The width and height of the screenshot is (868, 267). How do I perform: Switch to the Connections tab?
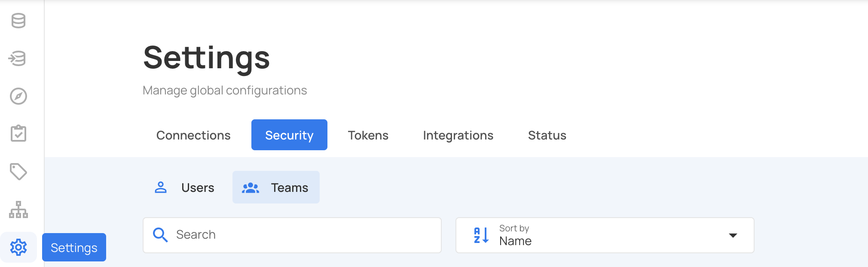[x=193, y=135]
